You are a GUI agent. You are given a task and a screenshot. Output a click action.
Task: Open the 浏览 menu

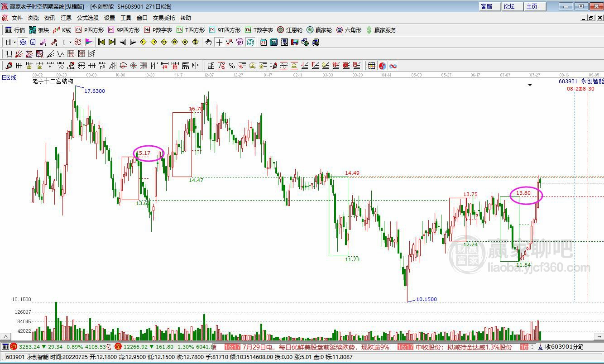pos(34,18)
